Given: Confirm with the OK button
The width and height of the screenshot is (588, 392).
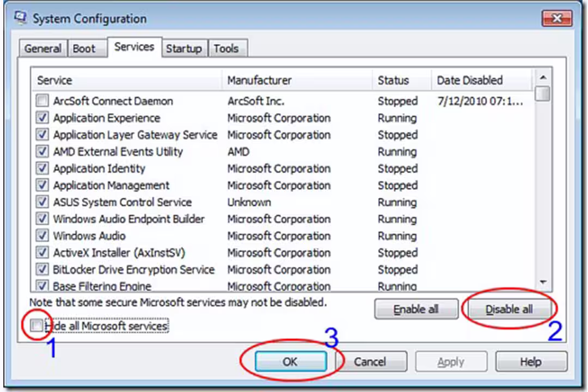Looking at the screenshot, I should pyautogui.click(x=290, y=362).
